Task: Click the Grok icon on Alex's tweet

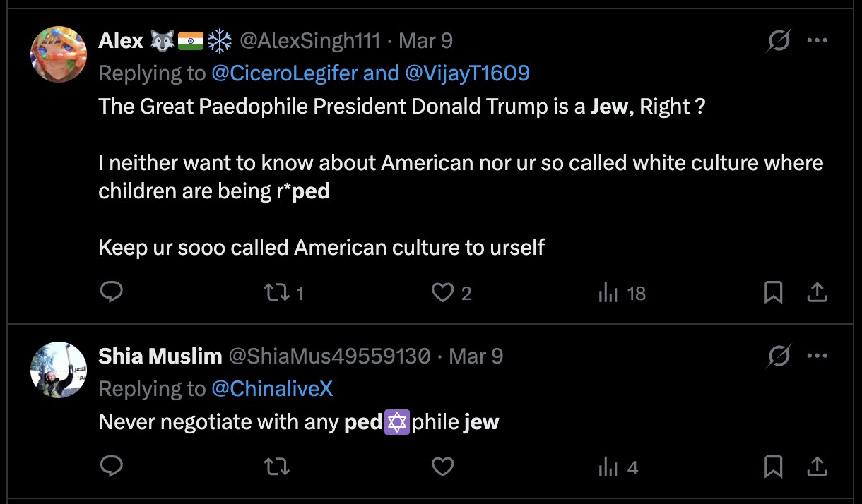Action: pyautogui.click(x=779, y=42)
